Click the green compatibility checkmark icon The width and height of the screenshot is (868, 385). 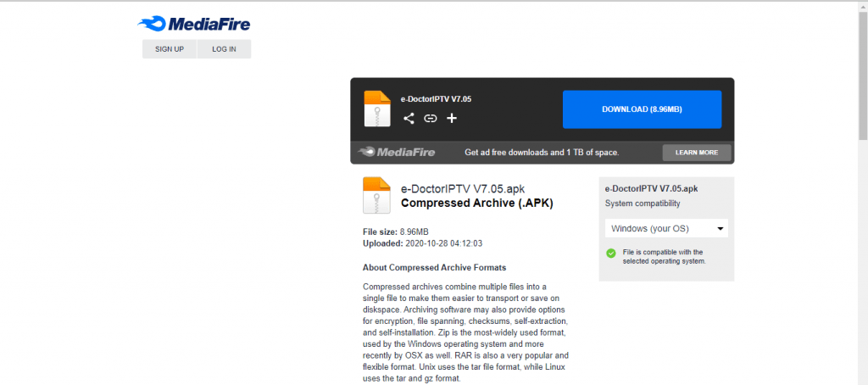pyautogui.click(x=611, y=254)
